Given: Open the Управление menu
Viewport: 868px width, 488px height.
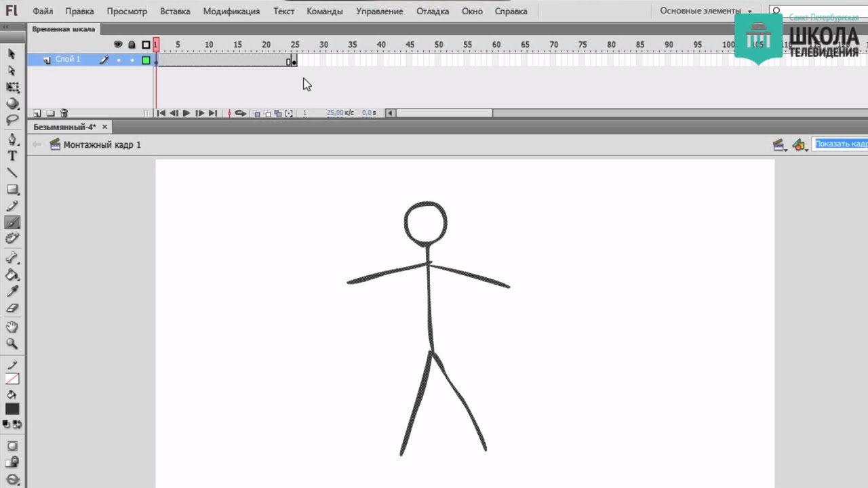Looking at the screenshot, I should [x=379, y=12].
